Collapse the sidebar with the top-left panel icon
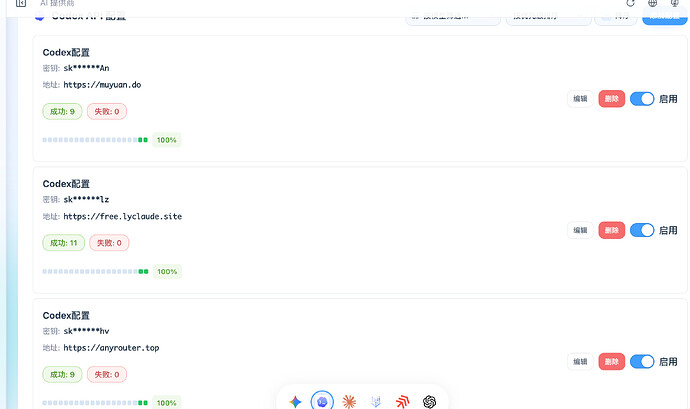Image resolution: width=690 pixels, height=409 pixels. [21, 3]
